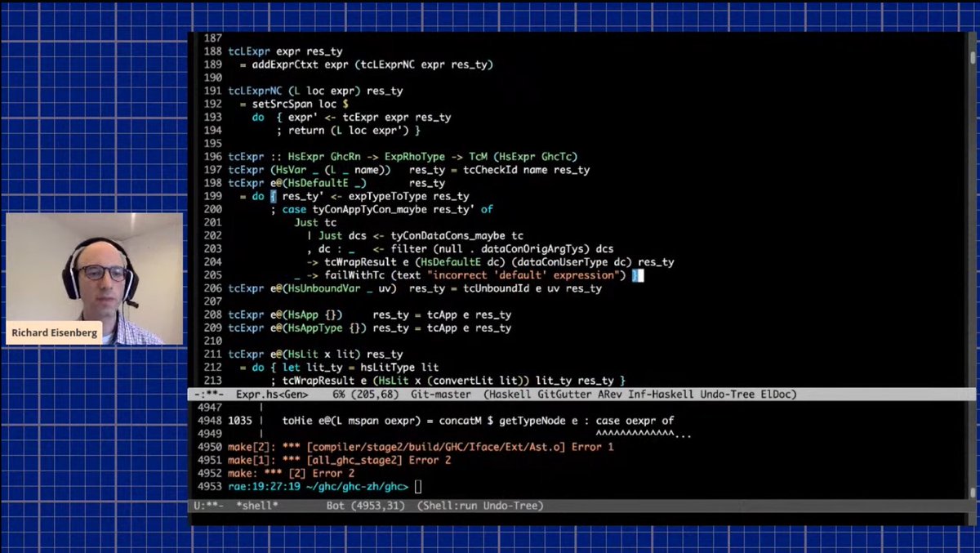The width and height of the screenshot is (980, 553).
Task: Click the shell prompt "rae:19:27:19 ~/ghc/ghc-zh/ghc>"
Action: (318, 486)
